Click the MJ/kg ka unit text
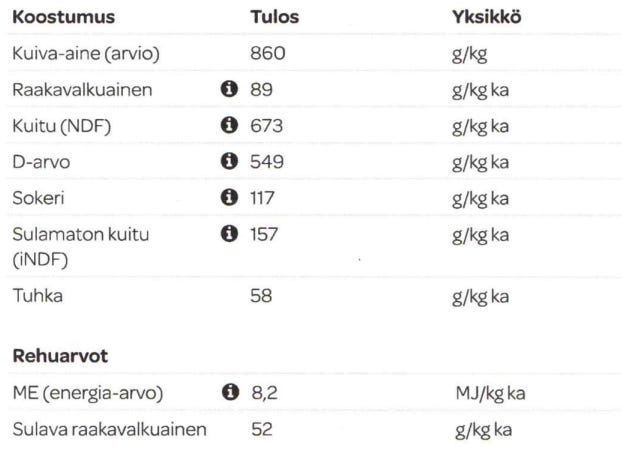The height and width of the screenshot is (466, 622). (491, 394)
